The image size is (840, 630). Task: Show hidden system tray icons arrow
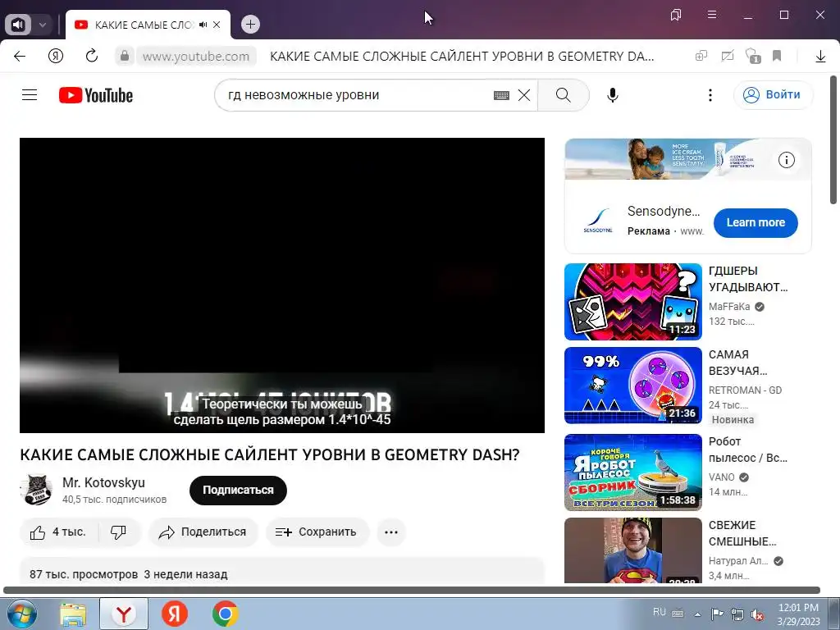[697, 614]
